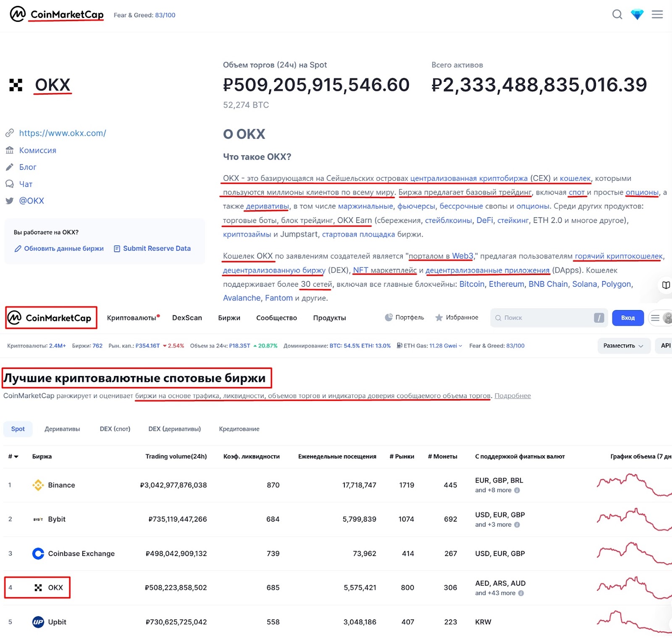Click the gas pump icon near ETH Gas
672x638 pixels.
[x=399, y=346]
